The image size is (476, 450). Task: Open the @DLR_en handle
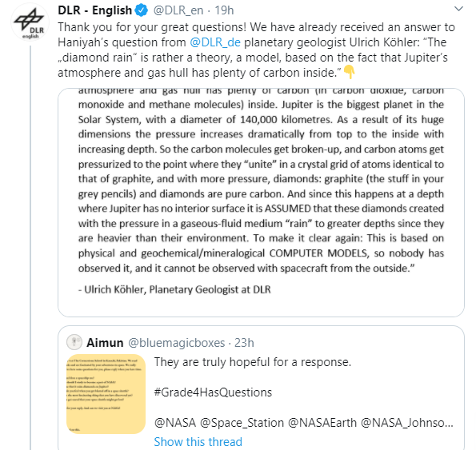[178, 10]
